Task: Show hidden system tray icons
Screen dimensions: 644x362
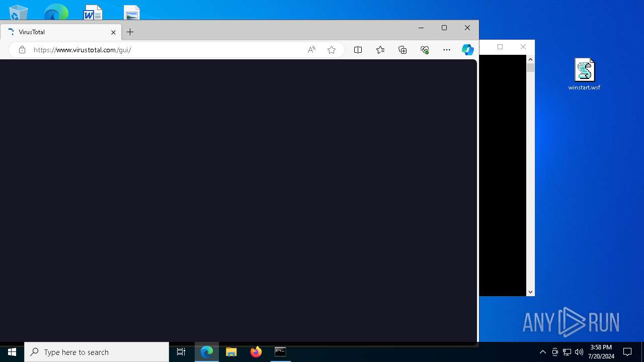Action: [543, 352]
